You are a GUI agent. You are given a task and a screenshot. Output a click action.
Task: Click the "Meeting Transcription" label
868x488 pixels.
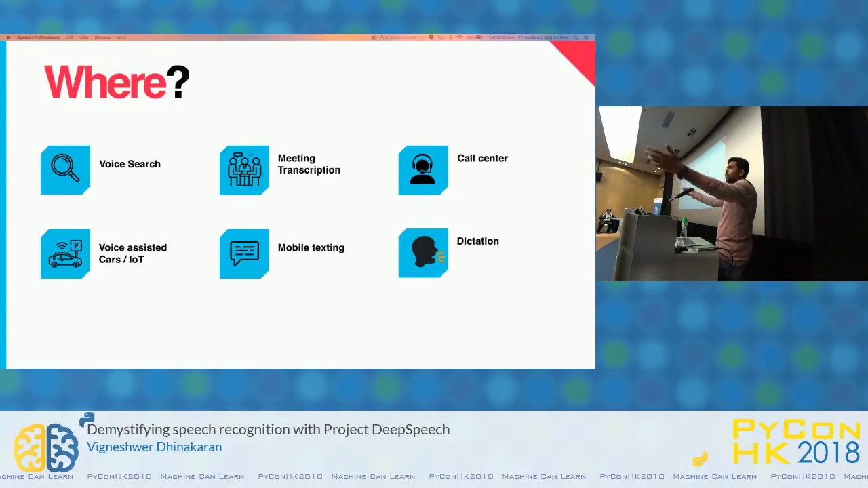(x=309, y=164)
